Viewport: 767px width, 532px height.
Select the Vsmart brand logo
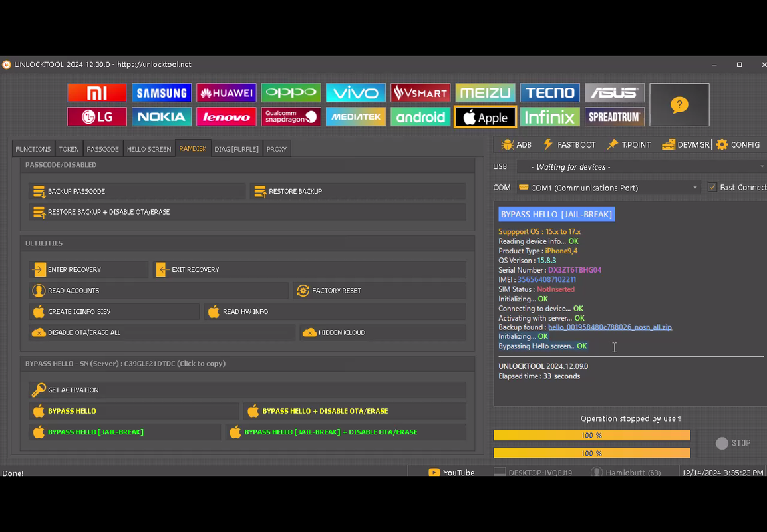420,93
